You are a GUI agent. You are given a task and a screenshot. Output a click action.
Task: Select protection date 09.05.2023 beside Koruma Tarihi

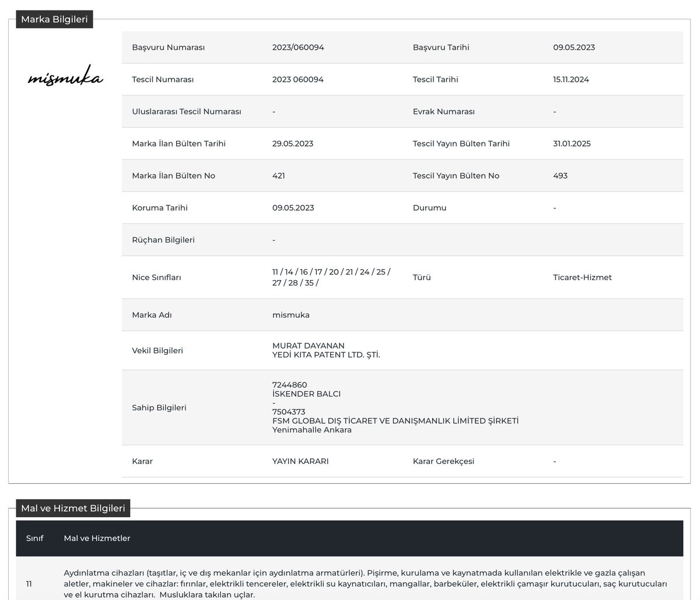point(293,208)
